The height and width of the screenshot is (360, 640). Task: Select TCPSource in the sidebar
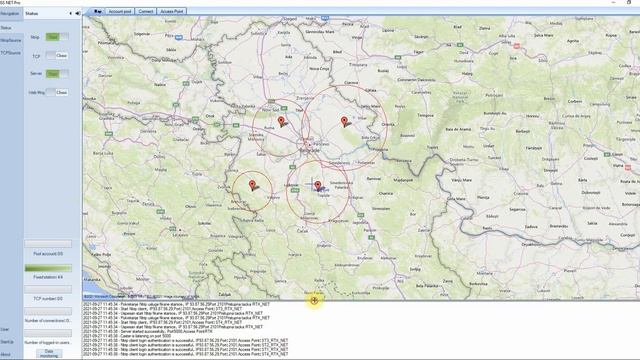[x=11, y=53]
